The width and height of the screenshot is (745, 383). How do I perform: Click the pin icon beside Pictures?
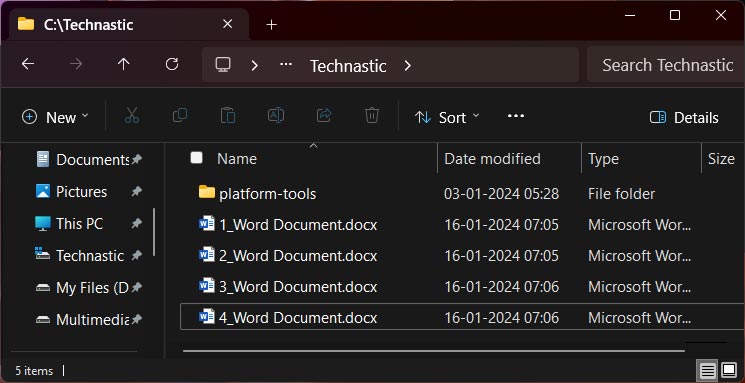point(137,192)
